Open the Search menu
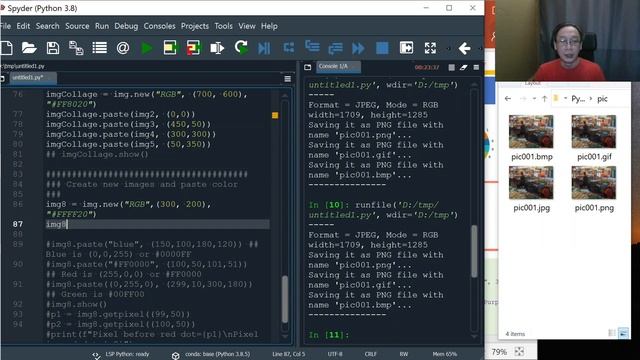Screen dimensions: 640x360 47,26
